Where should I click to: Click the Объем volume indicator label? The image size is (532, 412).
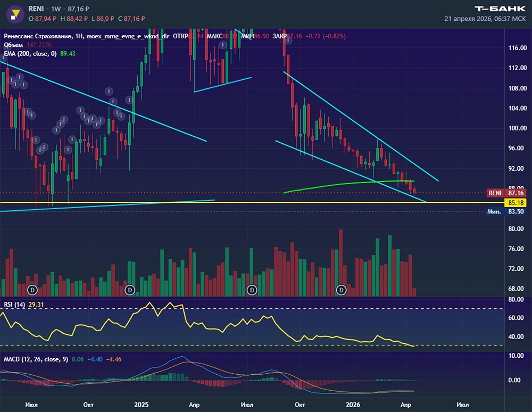(x=13, y=45)
